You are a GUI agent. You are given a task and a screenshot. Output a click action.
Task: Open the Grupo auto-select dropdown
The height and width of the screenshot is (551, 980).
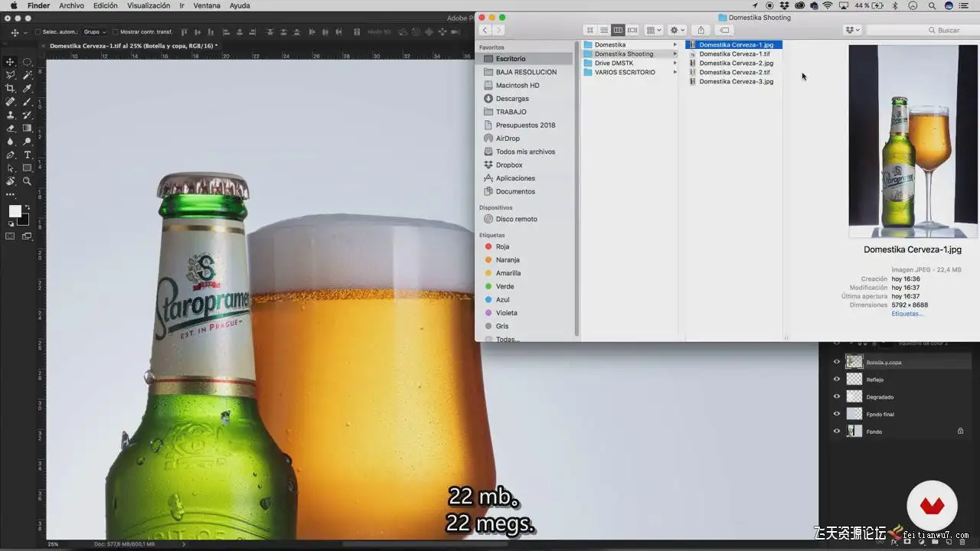point(93,32)
